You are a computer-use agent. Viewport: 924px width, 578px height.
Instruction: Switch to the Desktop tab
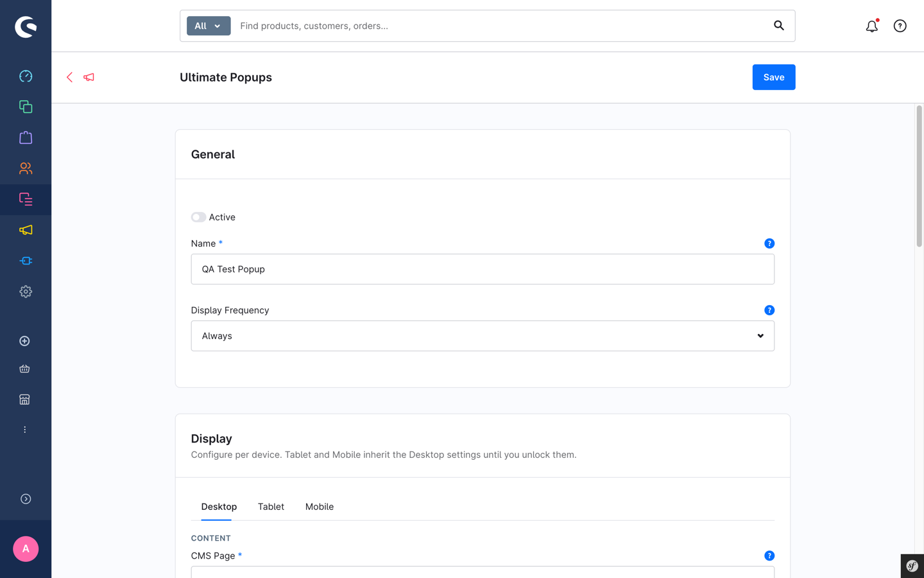point(219,507)
